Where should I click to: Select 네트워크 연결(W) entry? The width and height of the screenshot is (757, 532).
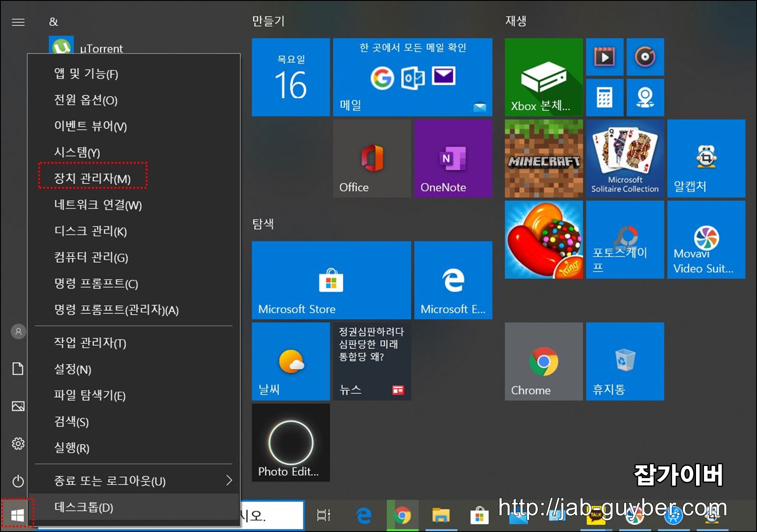click(134, 204)
